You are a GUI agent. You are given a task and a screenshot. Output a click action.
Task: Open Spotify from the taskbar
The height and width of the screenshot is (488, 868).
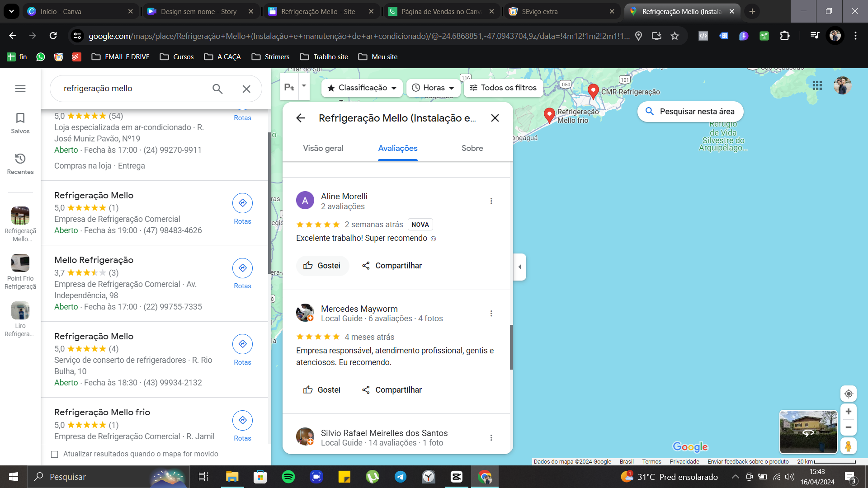pyautogui.click(x=288, y=477)
